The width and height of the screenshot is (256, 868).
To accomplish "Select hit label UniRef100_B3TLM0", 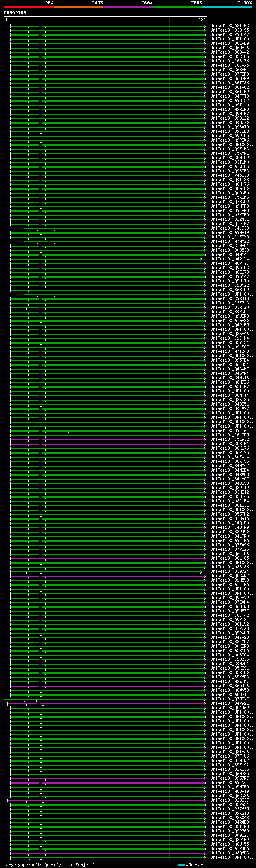I will (x=230, y=162).
